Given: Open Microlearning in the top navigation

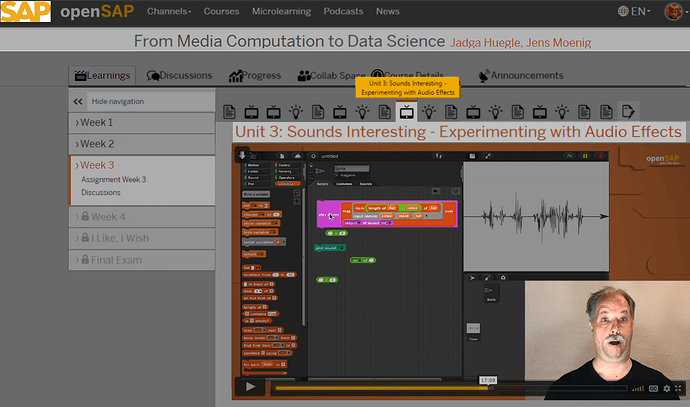Looking at the screenshot, I should 282,11.
